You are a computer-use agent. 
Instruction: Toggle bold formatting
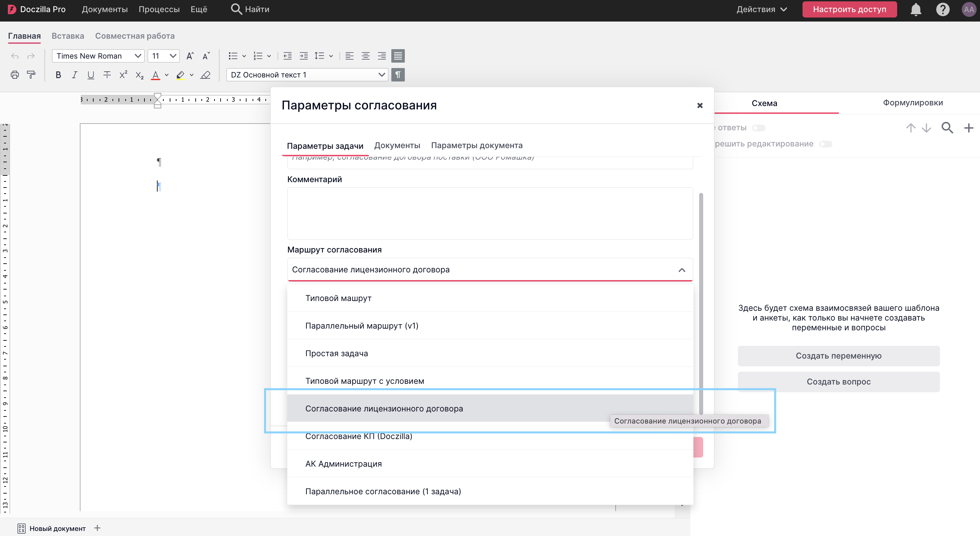point(58,75)
